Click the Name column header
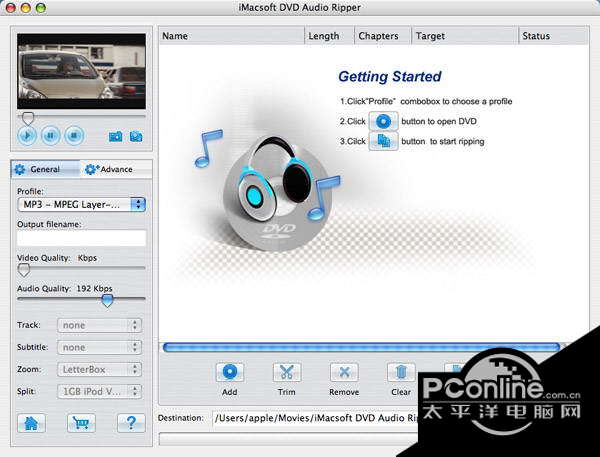 point(232,36)
